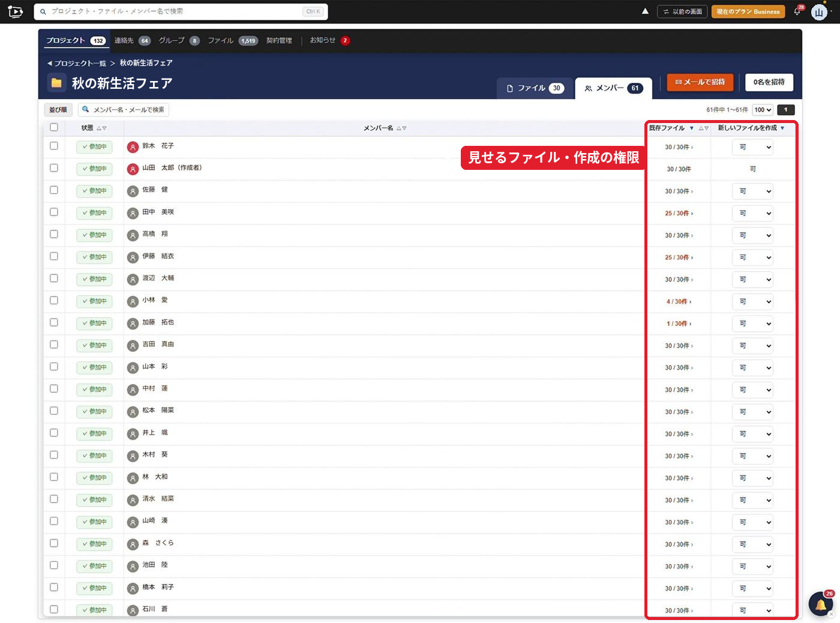The height and width of the screenshot is (623, 840).
Task: Click the yellow folder icon beside project title
Action: 56,83
